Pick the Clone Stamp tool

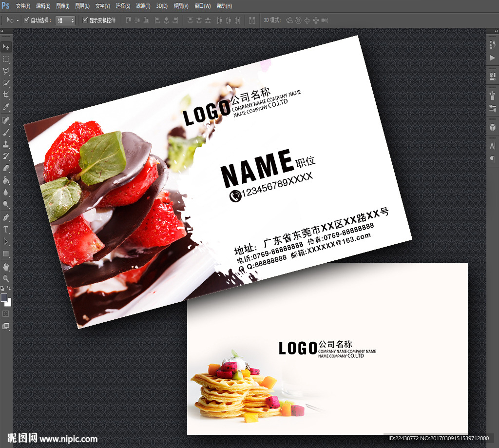point(6,144)
